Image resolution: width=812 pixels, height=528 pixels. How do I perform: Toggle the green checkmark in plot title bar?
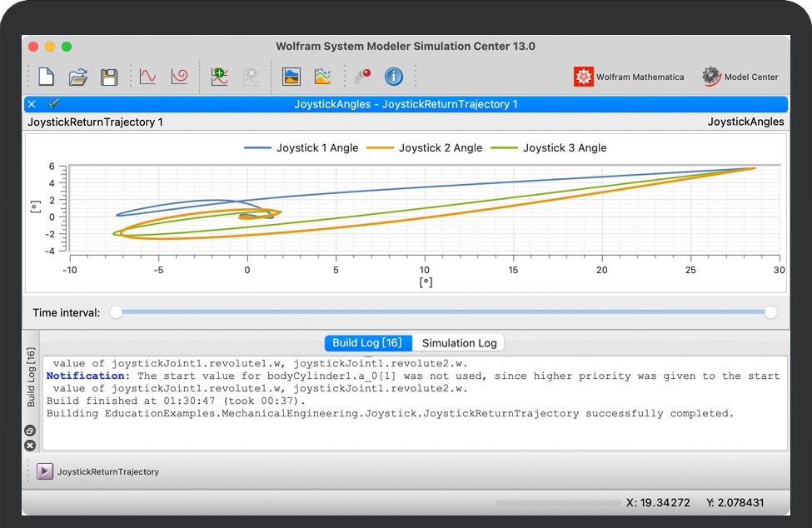(54, 104)
